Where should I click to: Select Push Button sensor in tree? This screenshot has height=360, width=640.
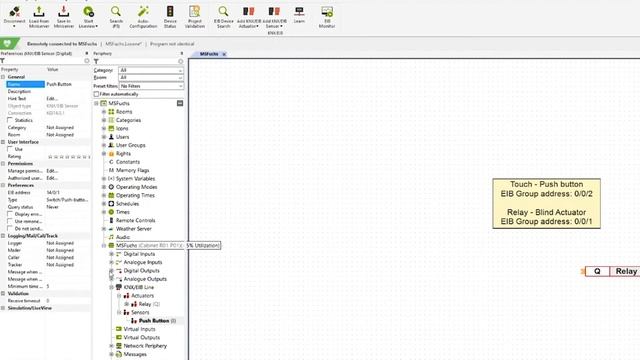(x=153, y=321)
